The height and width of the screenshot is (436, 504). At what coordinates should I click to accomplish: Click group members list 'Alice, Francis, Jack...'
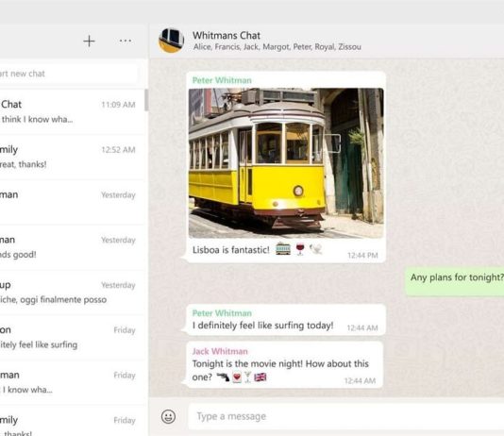pyautogui.click(x=277, y=47)
